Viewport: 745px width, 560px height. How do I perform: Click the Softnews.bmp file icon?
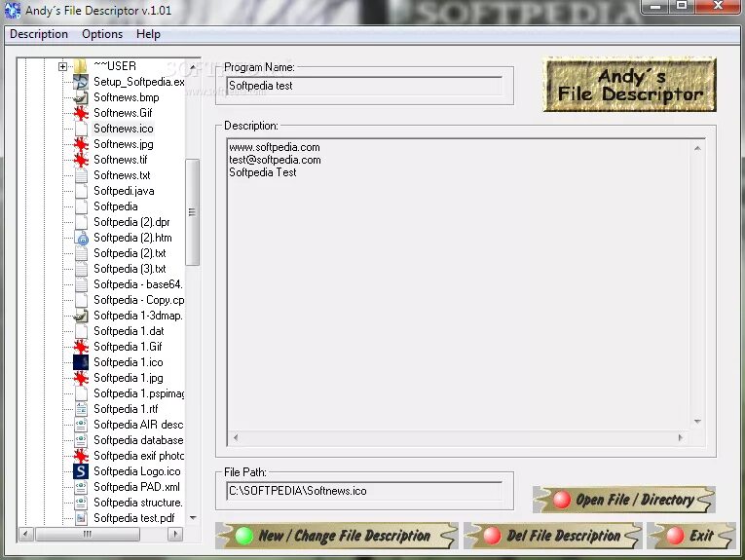click(x=81, y=97)
